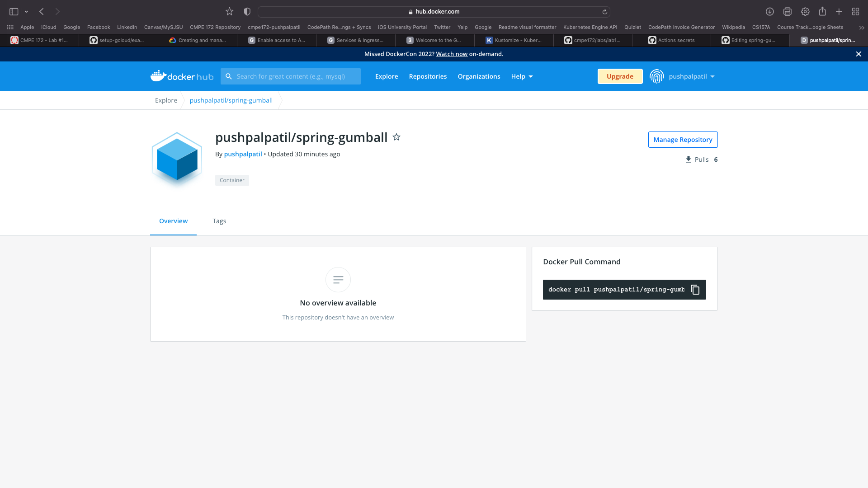Star the spring-gumball repository

coord(396,137)
